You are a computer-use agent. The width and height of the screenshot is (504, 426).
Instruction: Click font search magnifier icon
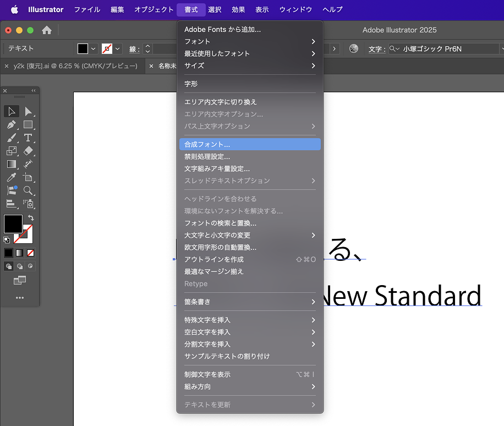(395, 49)
